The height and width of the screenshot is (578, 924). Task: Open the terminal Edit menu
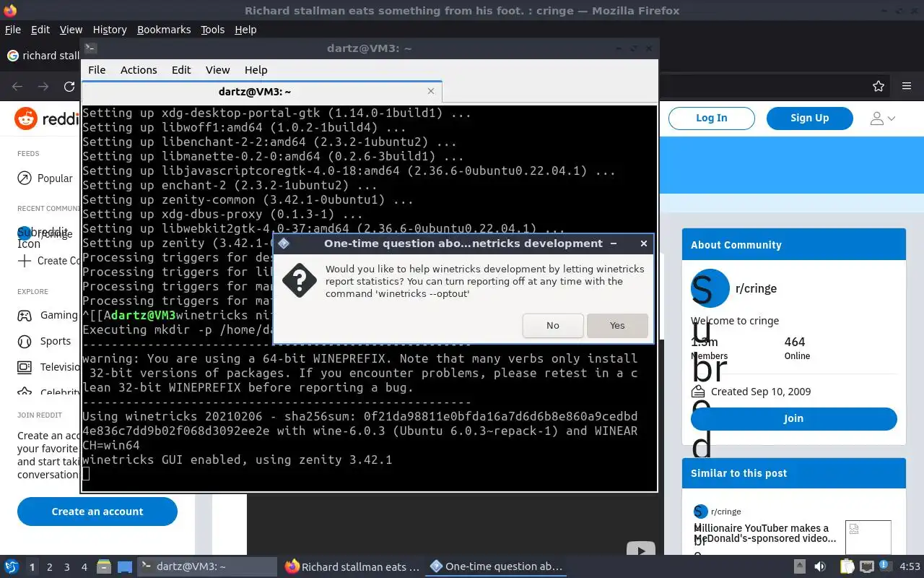181,70
